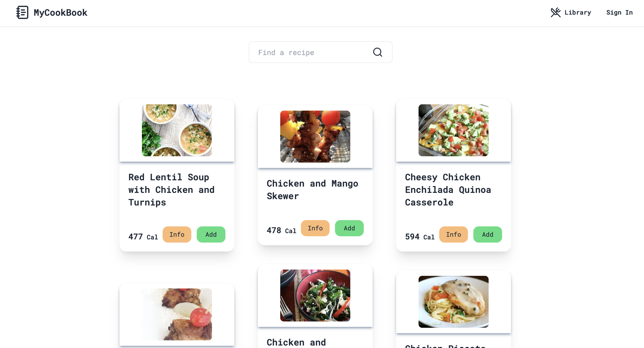Viewport: 644px width, 348px height.
Task: View Info for Cheesy Chicken Enchilada Casserole
Action: [x=453, y=234]
